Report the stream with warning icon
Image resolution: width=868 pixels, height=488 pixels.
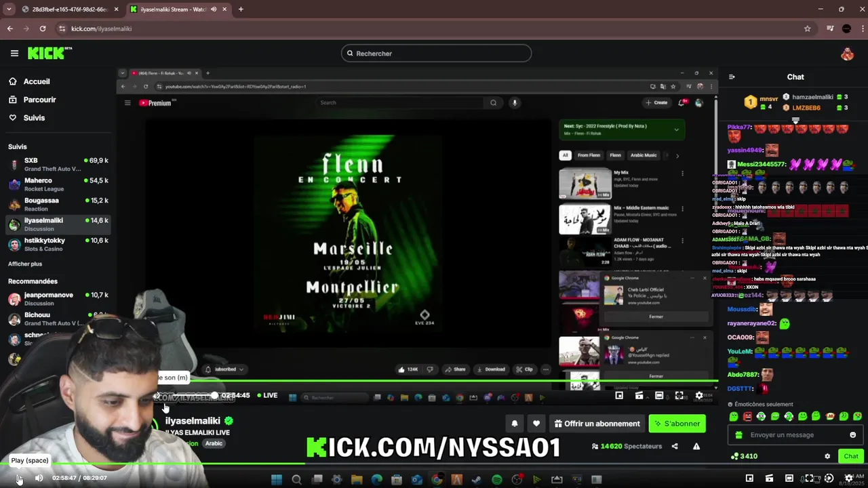(696, 446)
